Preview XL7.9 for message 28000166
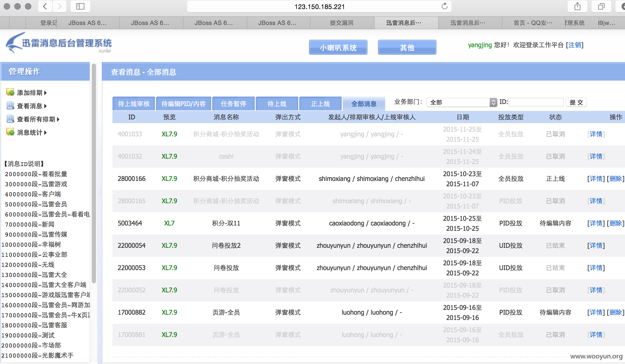Image resolution: width=625 pixels, height=364 pixels. 169,179
